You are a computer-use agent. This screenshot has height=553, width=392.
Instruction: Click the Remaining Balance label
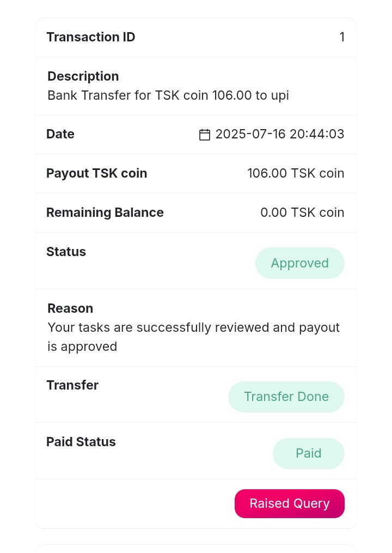[x=105, y=212]
